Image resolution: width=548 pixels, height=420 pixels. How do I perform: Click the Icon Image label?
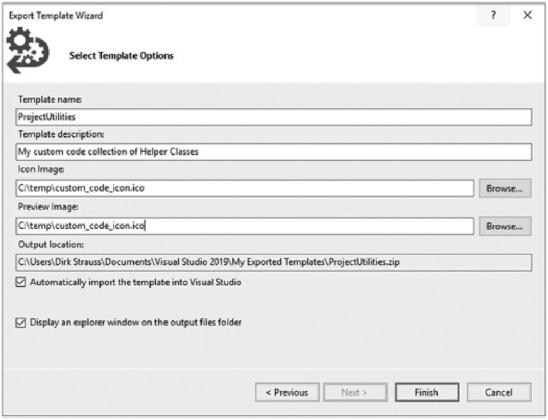tap(41, 169)
